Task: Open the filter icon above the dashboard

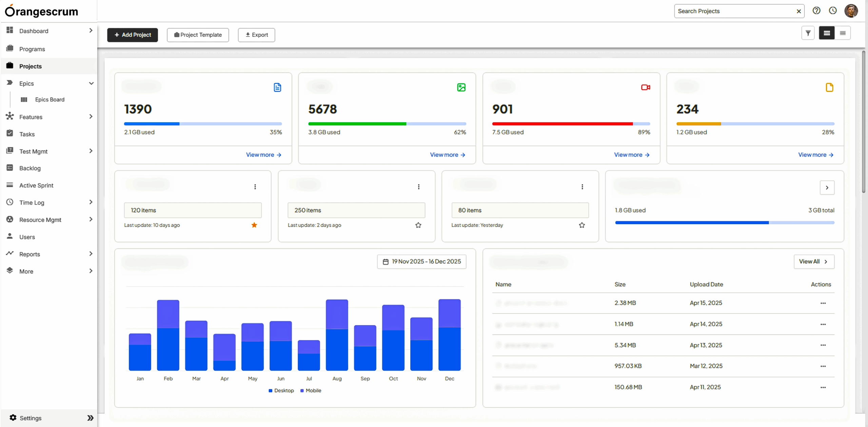Action: click(808, 33)
